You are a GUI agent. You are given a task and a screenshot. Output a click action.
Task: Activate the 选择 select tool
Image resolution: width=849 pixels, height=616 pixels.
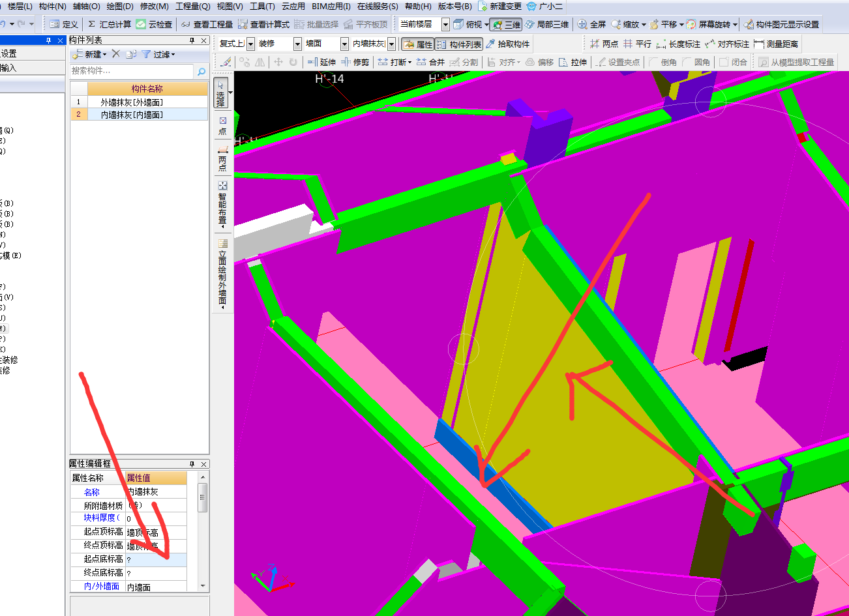coord(221,94)
